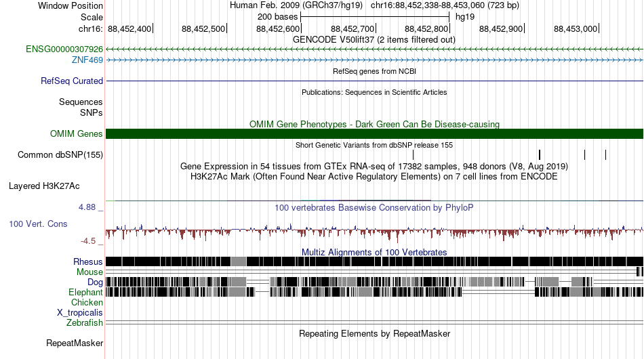Image resolution: width=644 pixels, height=359 pixels.
Task: Click the 4.88 PhyloP scale value
Action: [x=87, y=207]
